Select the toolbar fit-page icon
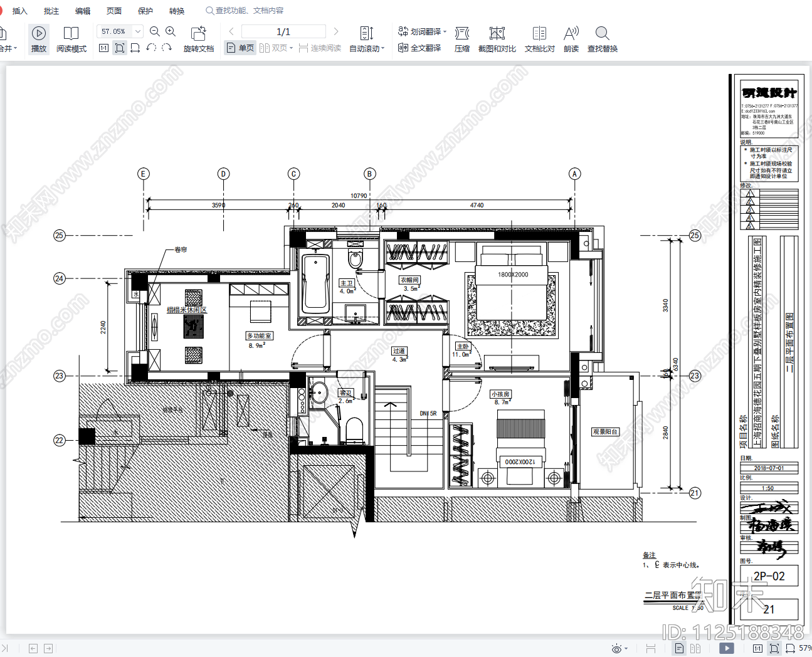 (x=119, y=48)
